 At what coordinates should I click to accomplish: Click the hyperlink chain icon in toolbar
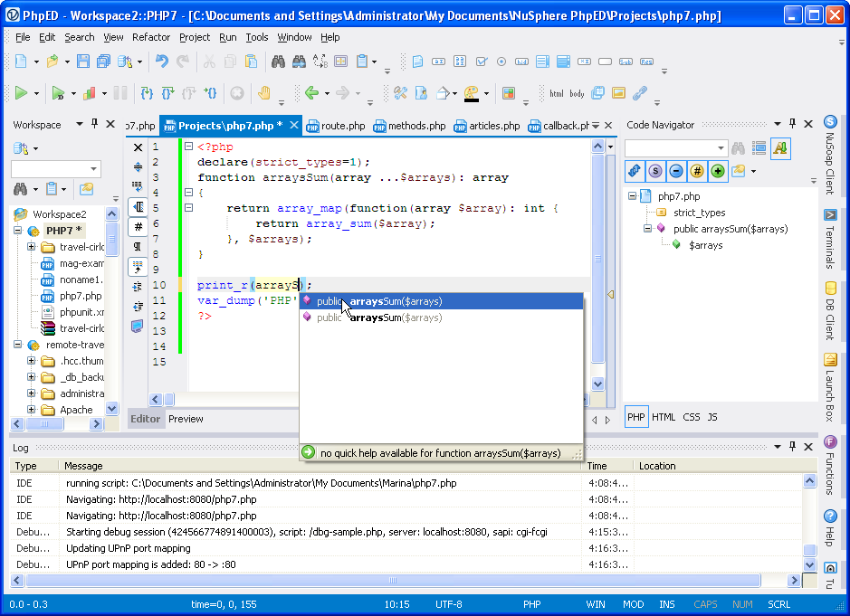point(640,93)
